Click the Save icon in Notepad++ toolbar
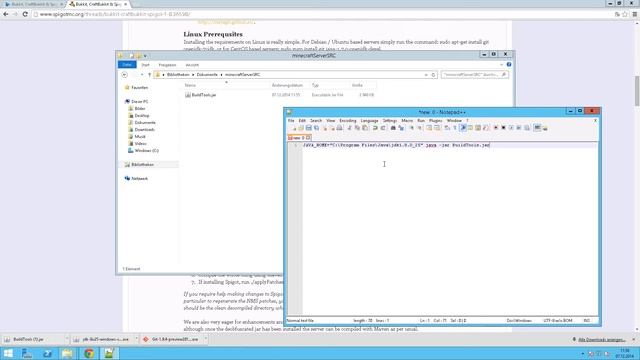The height and width of the screenshot is (360, 640). pos(309,128)
